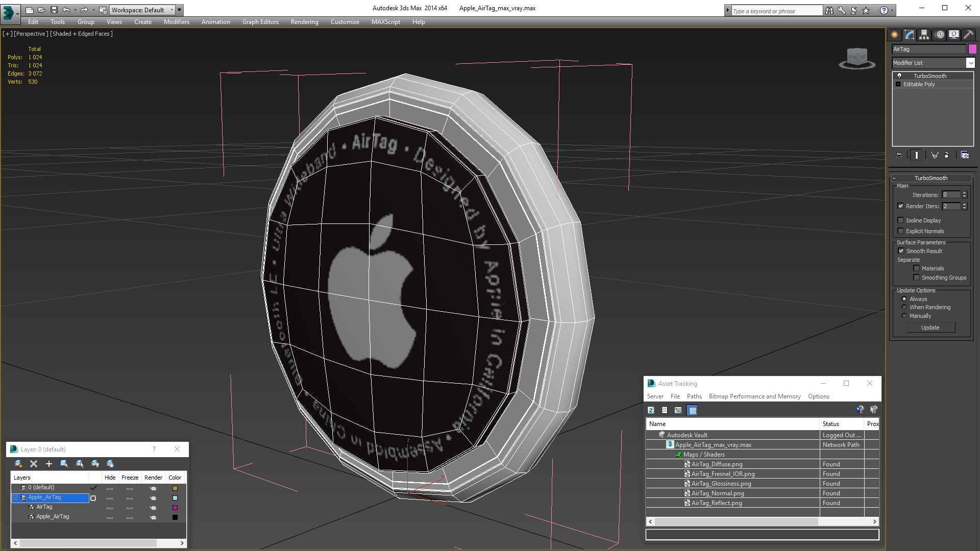This screenshot has width=980, height=551.
Task: Click Refresh icon in Asset Tracking
Action: tap(651, 410)
